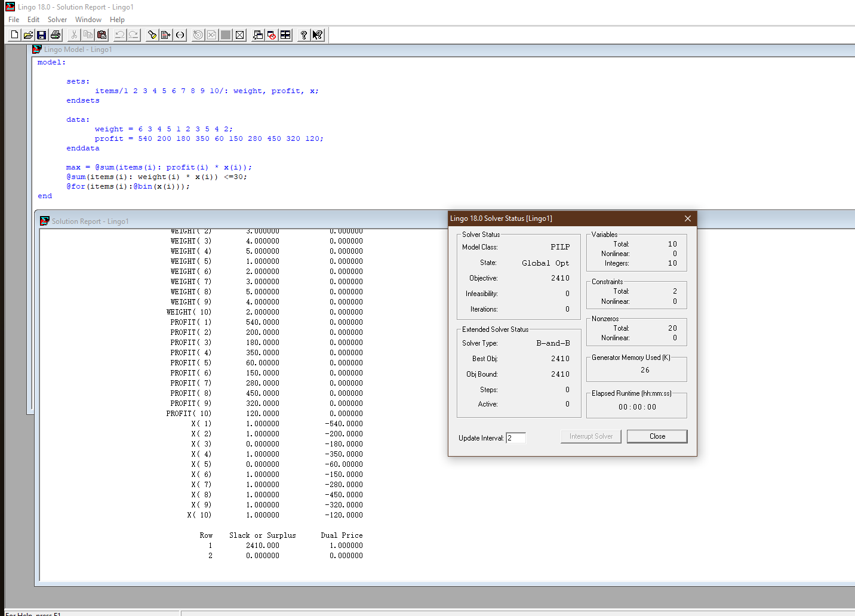Activate context help arrow-question icon
Screen dimensions: 855x616
click(x=318, y=35)
